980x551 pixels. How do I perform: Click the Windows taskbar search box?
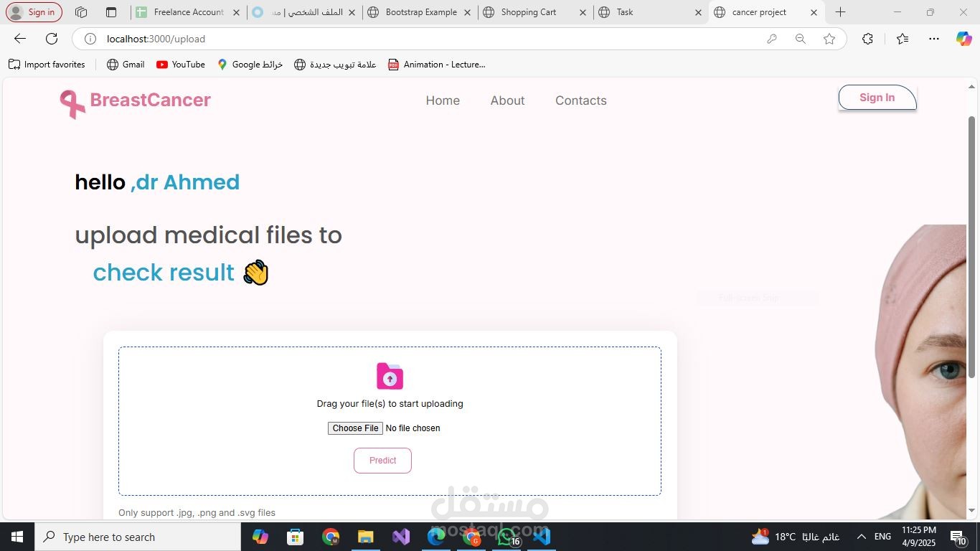[138, 537]
